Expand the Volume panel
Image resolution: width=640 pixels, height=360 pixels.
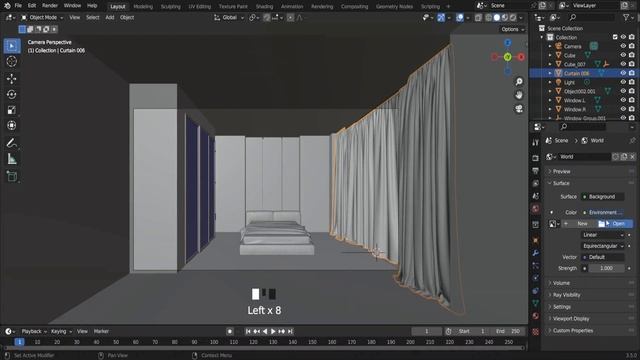point(561,283)
